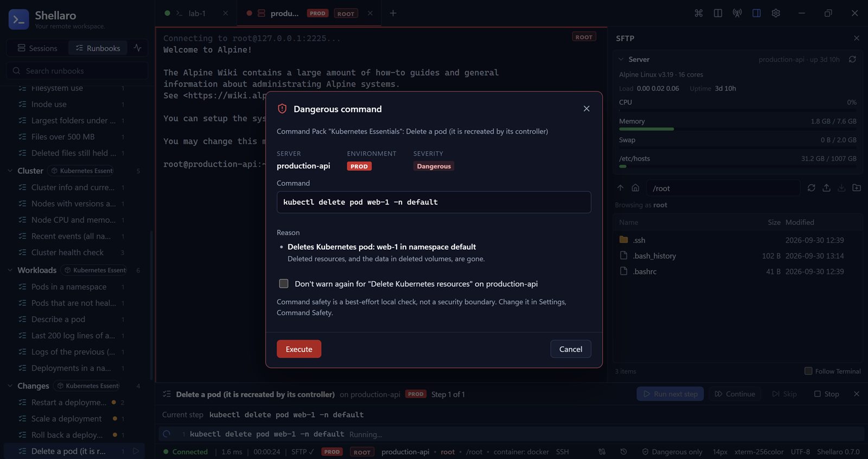Close the lab-1 tab
The width and height of the screenshot is (868, 459).
pos(225,13)
